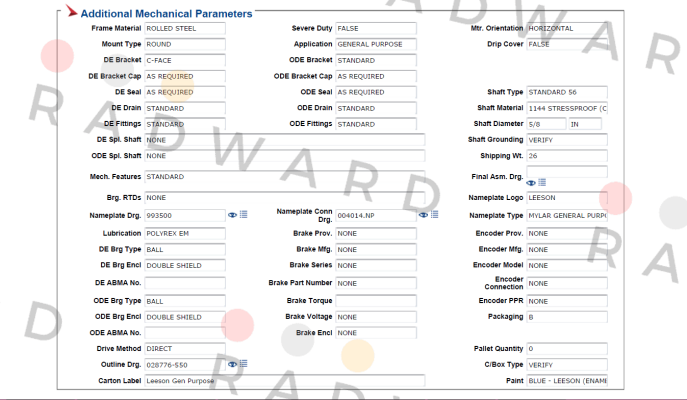Focus the Nameplate Drg. field 993500
Viewport: 687px width, 400px height.
click(x=185, y=216)
